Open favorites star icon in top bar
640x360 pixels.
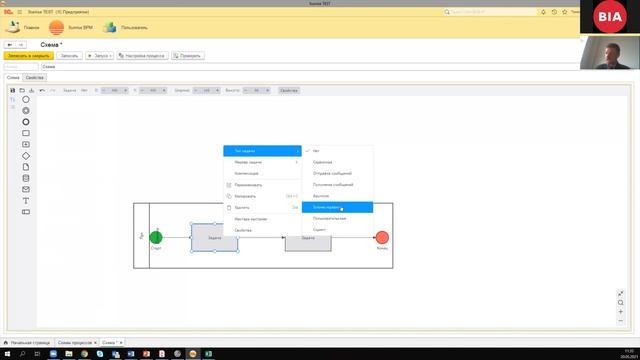[x=564, y=12]
